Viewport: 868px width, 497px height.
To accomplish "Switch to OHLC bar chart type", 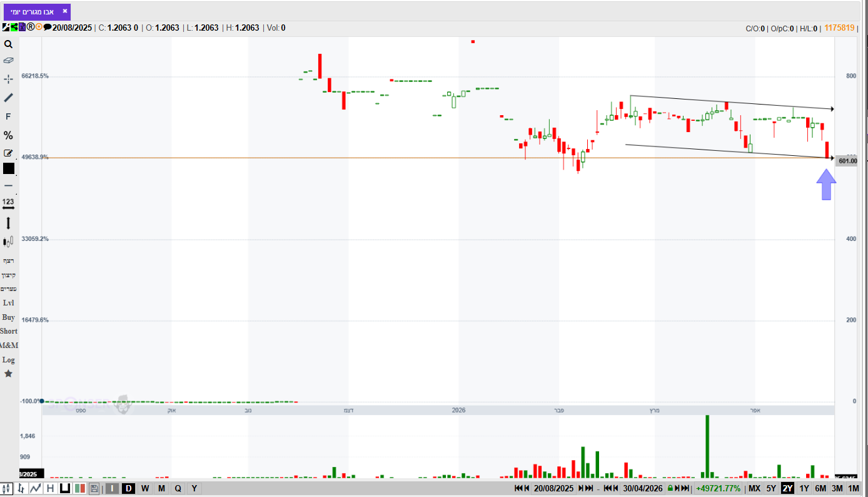I will coord(21,488).
